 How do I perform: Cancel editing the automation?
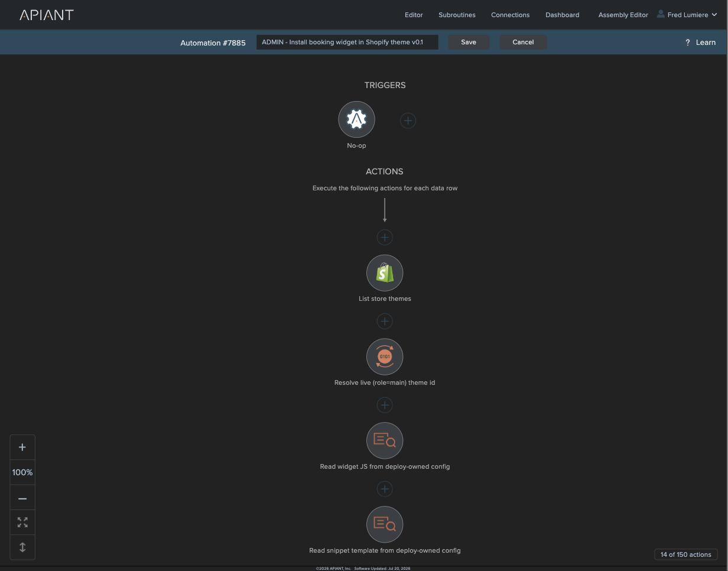pos(523,42)
